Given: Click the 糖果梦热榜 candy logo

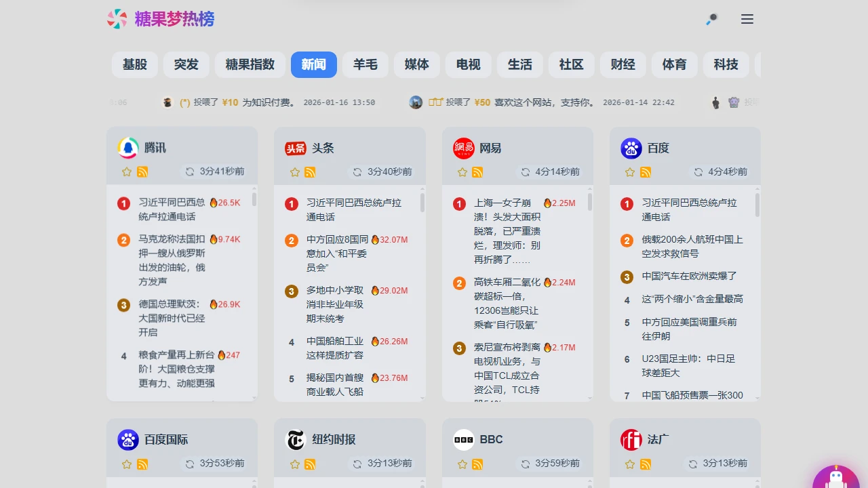Looking at the screenshot, I should click(118, 19).
